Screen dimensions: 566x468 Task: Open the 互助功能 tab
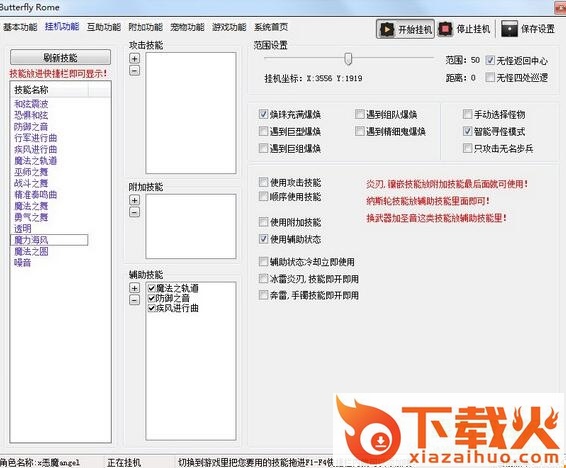pos(104,27)
